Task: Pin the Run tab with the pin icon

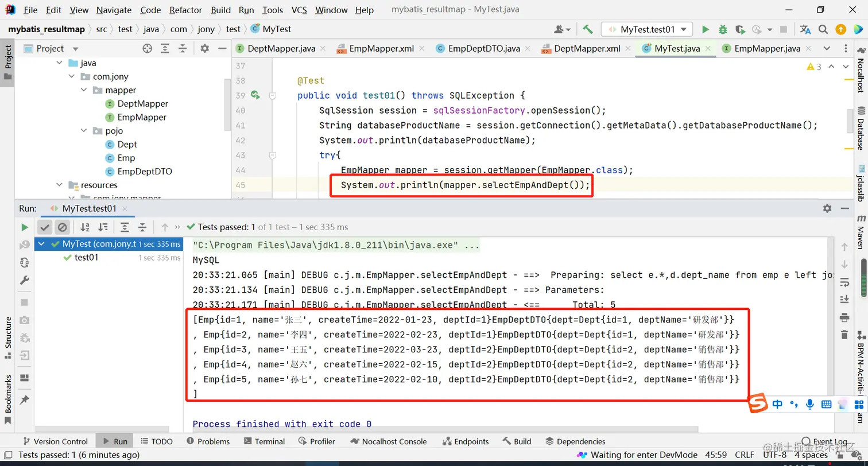Action: pos(24,400)
